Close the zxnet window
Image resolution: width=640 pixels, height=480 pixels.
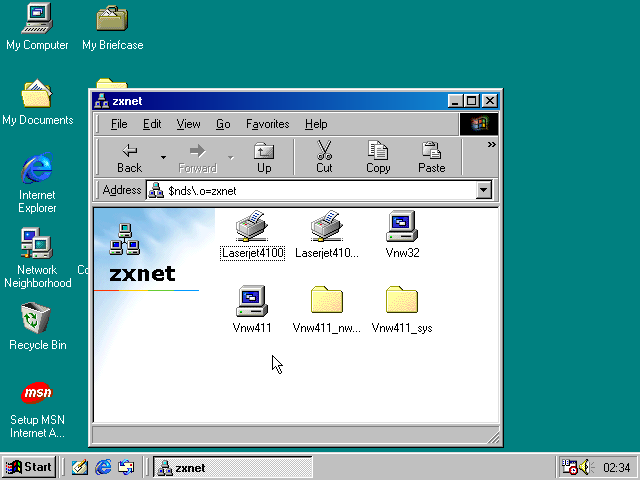[x=489, y=101]
